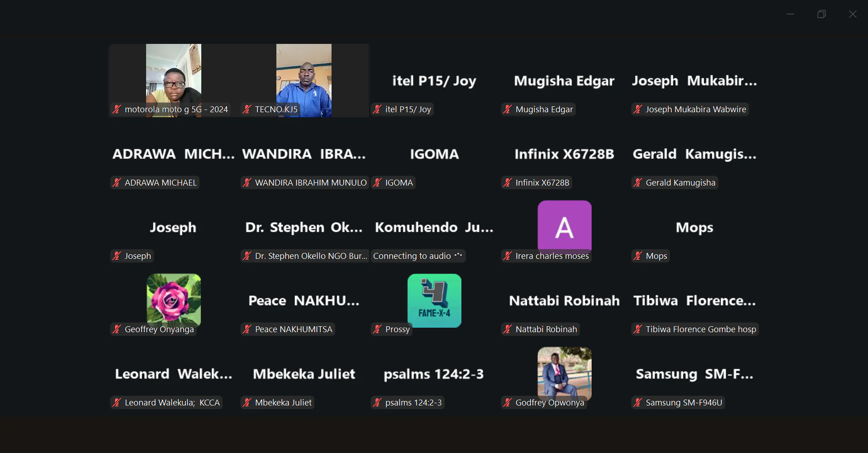Click the Tibiwa Florence Gombe hosp name label
The width and height of the screenshot is (868, 453).
pyautogui.click(x=701, y=329)
